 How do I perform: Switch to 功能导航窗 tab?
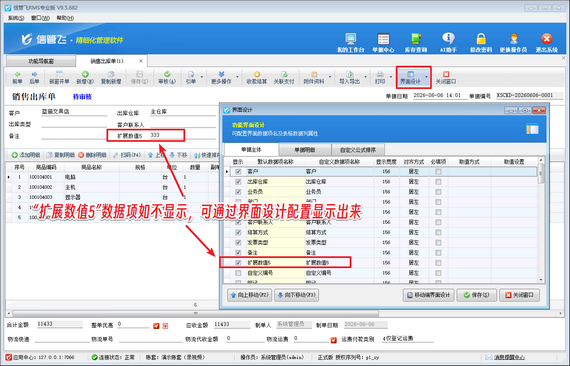(41, 61)
